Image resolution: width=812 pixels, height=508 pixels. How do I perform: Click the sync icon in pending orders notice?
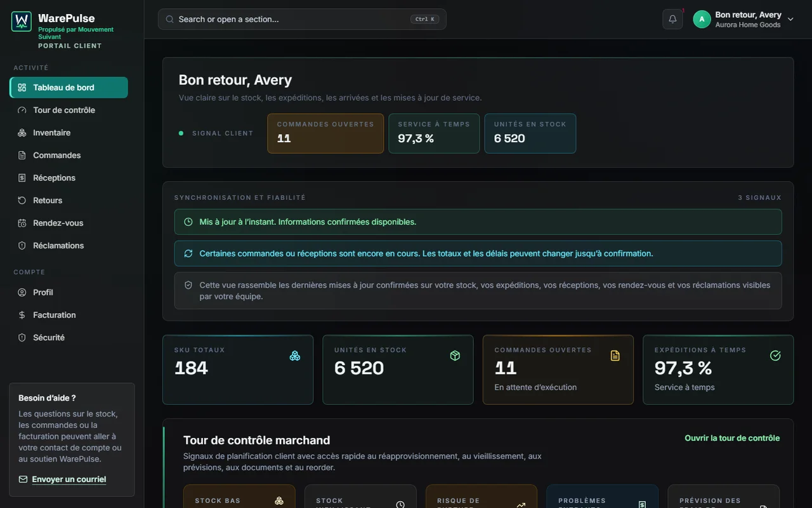188,253
